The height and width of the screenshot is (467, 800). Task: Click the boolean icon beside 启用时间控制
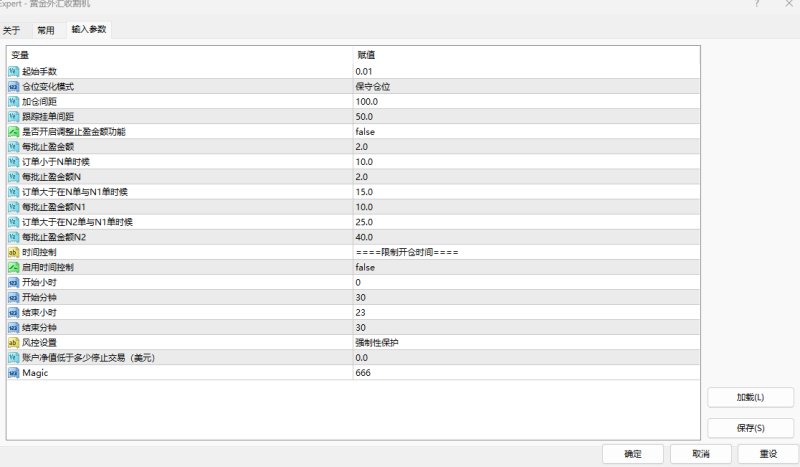click(14, 267)
